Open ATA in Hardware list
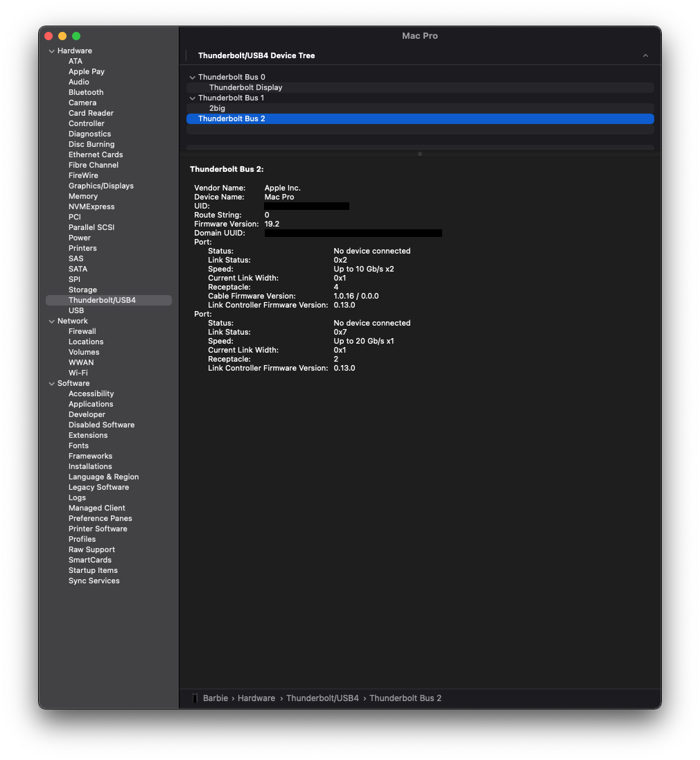This screenshot has height=760, width=700. [x=75, y=61]
